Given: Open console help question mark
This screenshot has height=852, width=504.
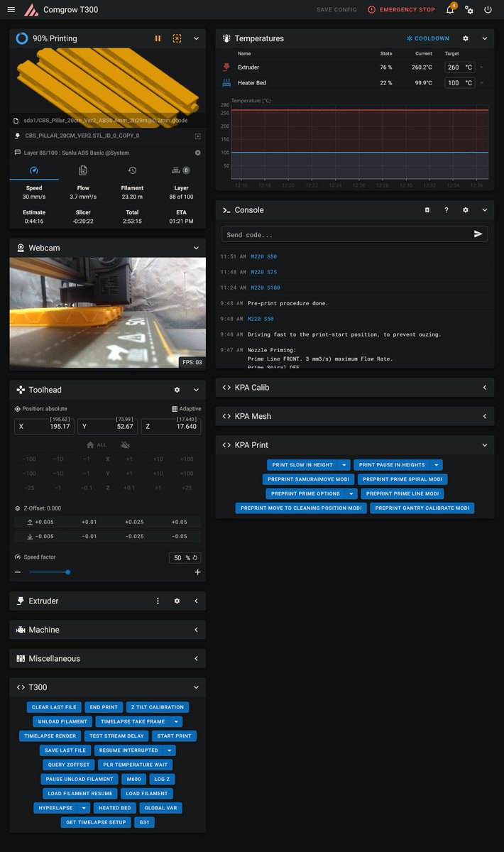Looking at the screenshot, I should pyautogui.click(x=446, y=210).
